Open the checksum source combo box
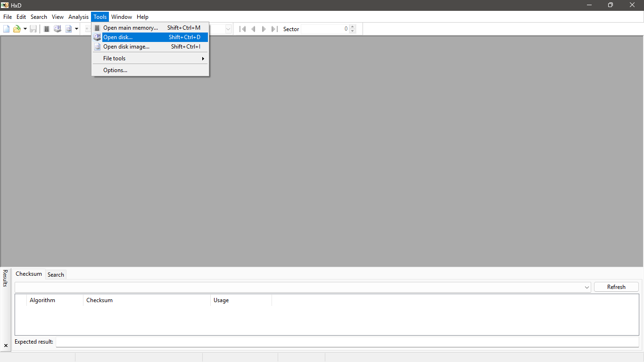 pyautogui.click(x=303, y=287)
